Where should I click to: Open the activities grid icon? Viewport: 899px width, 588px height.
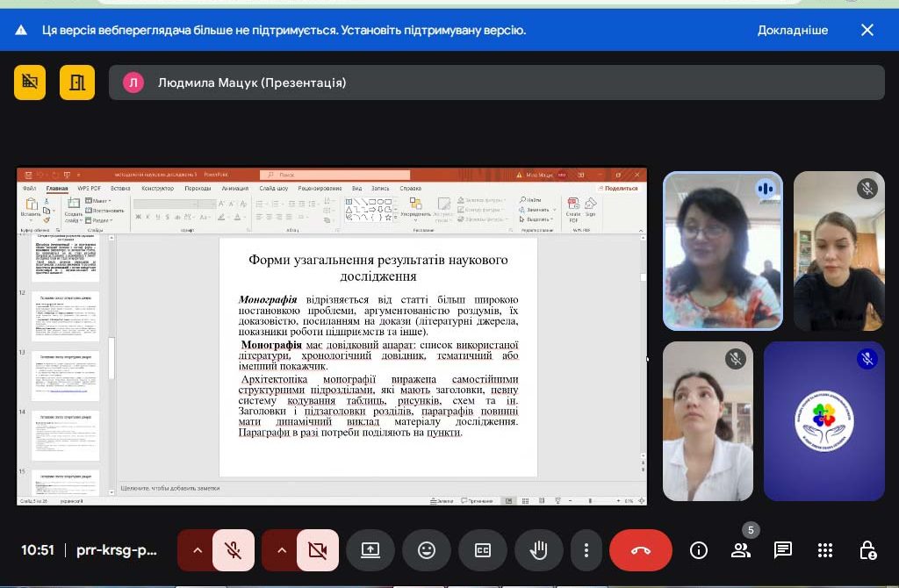tap(825, 550)
